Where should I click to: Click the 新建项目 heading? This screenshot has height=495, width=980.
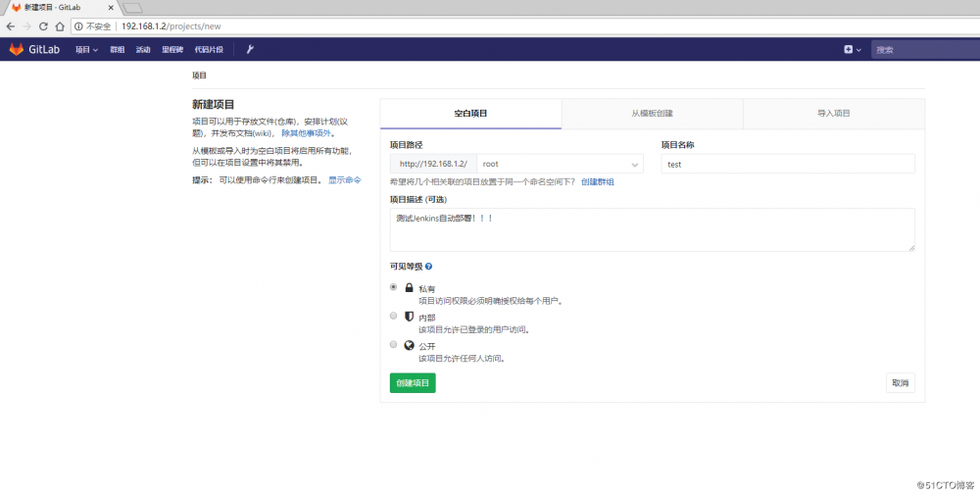click(213, 104)
